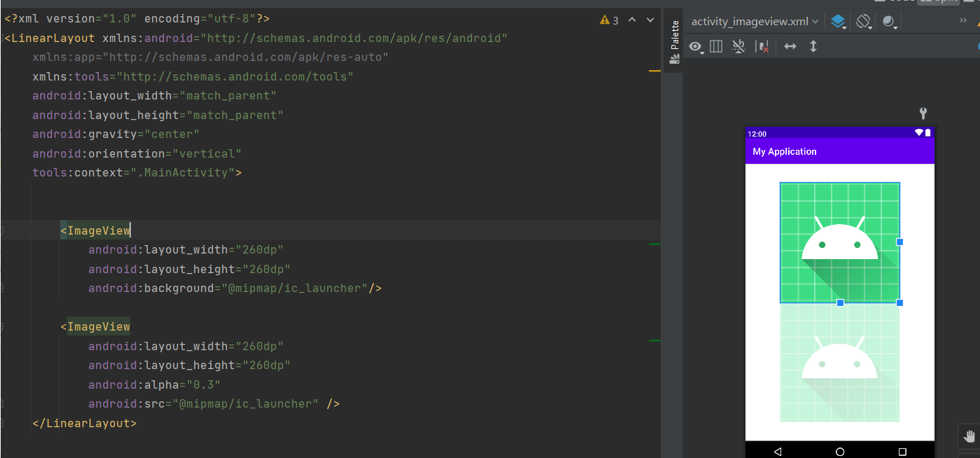Show hidden toolbar items double chevron
Screen dimensions: 980x458
coord(965,22)
